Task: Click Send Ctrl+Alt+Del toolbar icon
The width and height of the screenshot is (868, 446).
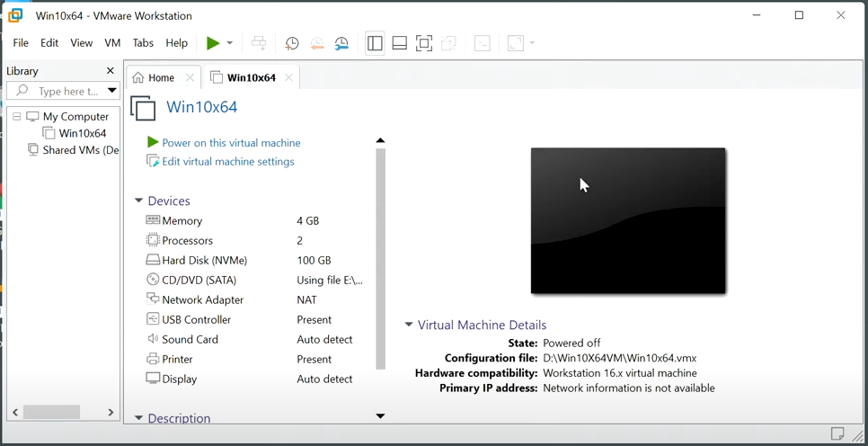Action: point(259,43)
